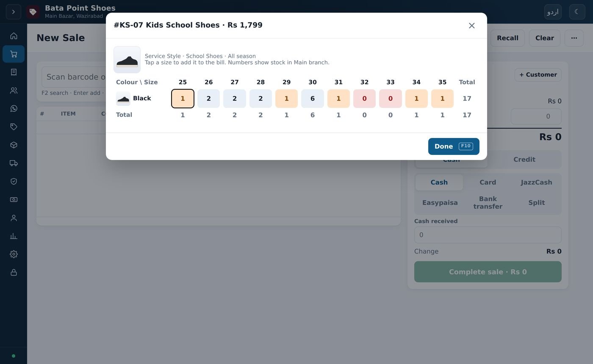Switch language to Urdu

tap(553, 12)
